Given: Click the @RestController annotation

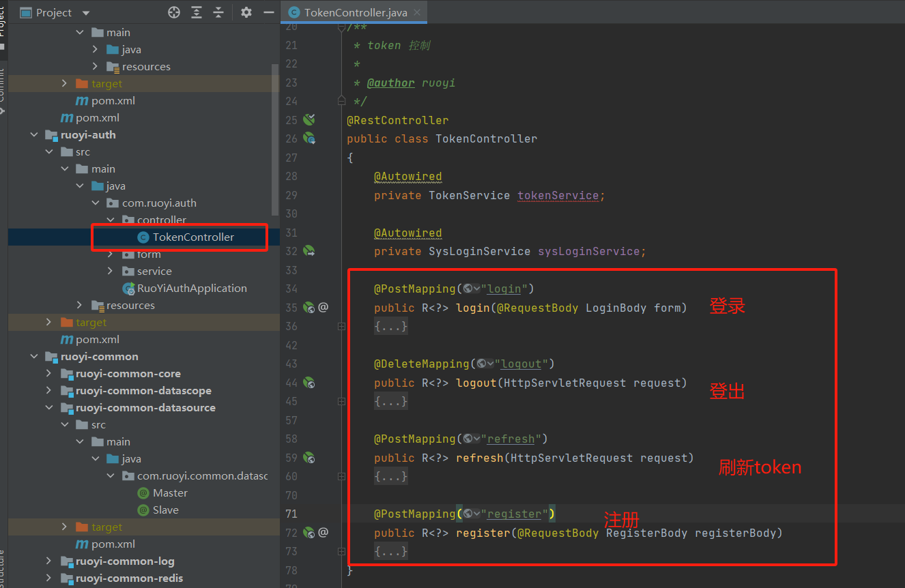Looking at the screenshot, I should coord(398,120).
